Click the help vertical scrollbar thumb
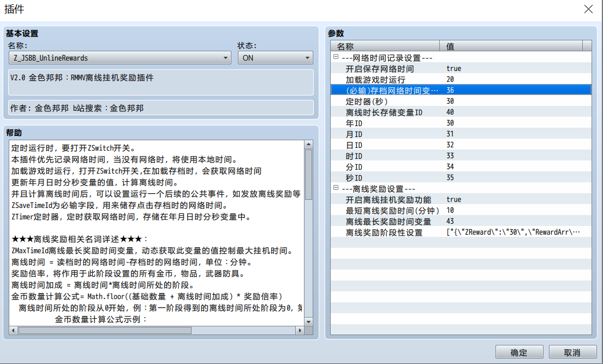The height and width of the screenshot is (364, 603). coord(308,174)
